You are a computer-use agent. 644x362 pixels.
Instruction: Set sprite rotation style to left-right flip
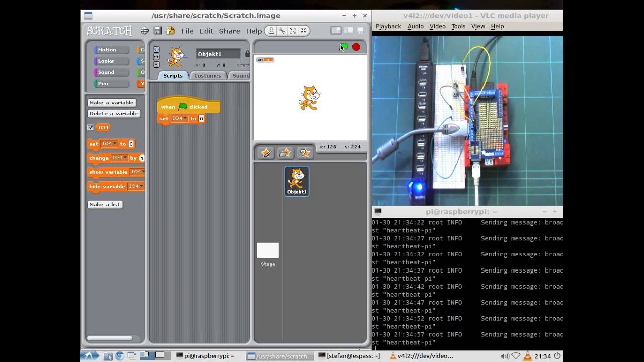coord(156,57)
